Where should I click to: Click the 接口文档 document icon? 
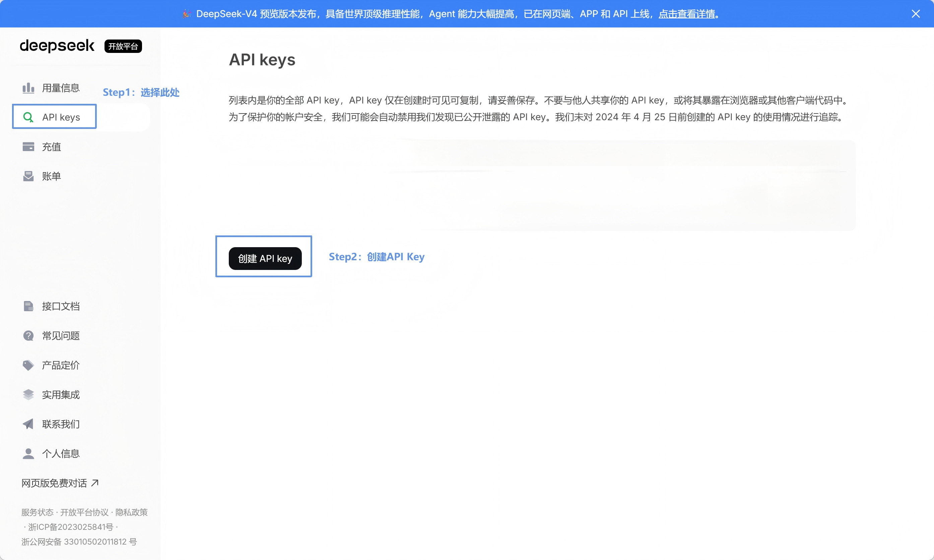pos(28,306)
